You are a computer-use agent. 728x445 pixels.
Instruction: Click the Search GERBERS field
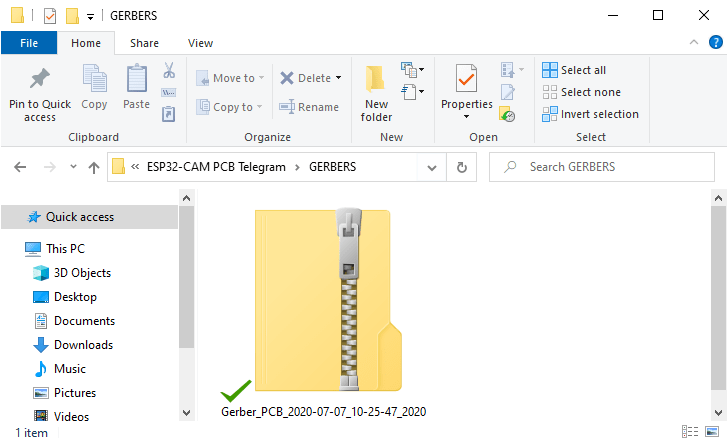pyautogui.click(x=602, y=167)
